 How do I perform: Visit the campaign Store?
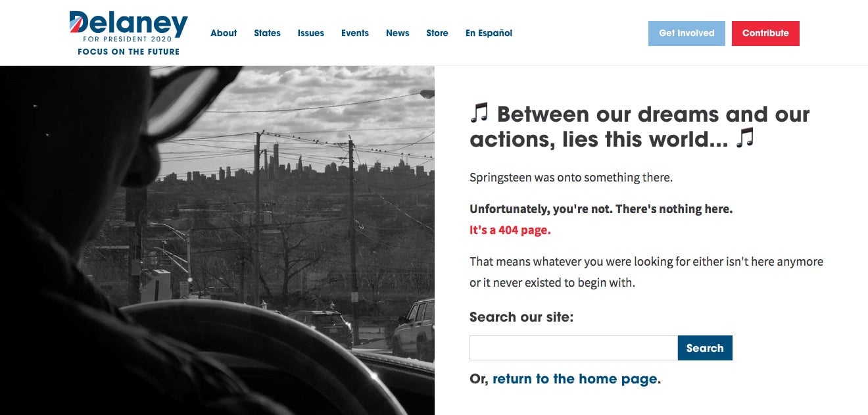pos(437,33)
